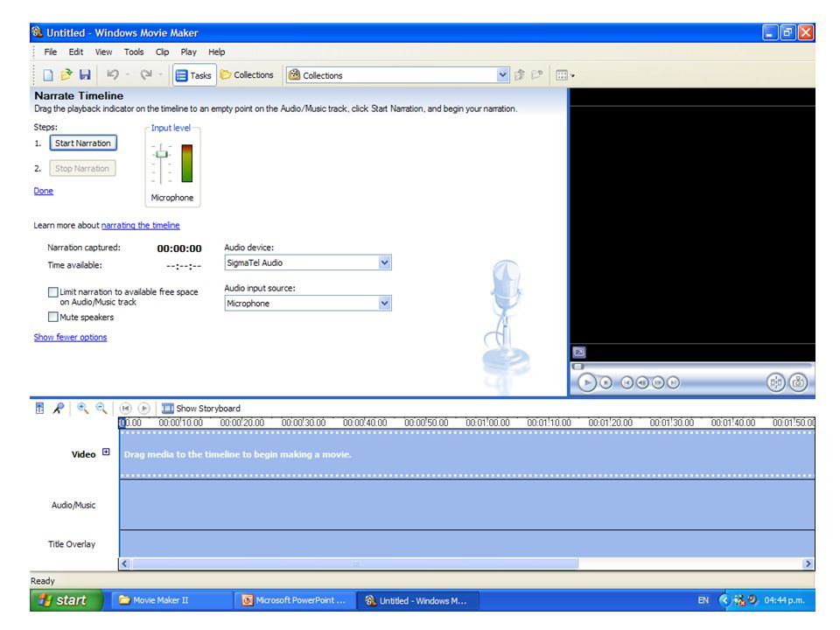Click the New Project icon

click(47, 75)
